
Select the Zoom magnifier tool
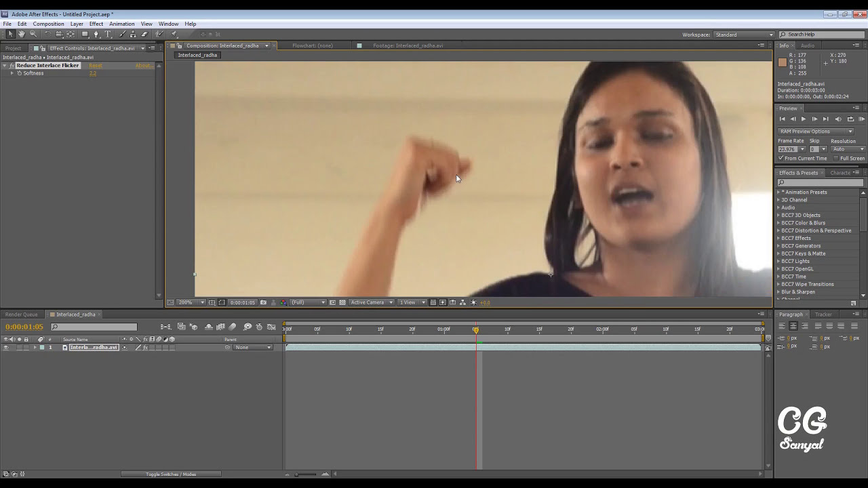click(x=33, y=34)
